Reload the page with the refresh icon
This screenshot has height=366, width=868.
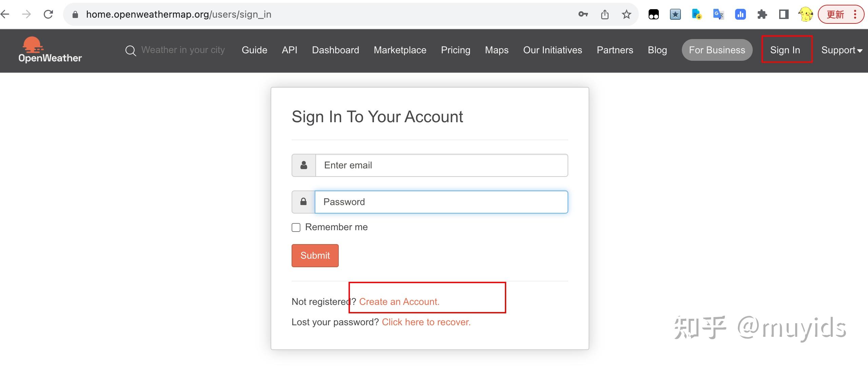(x=48, y=14)
